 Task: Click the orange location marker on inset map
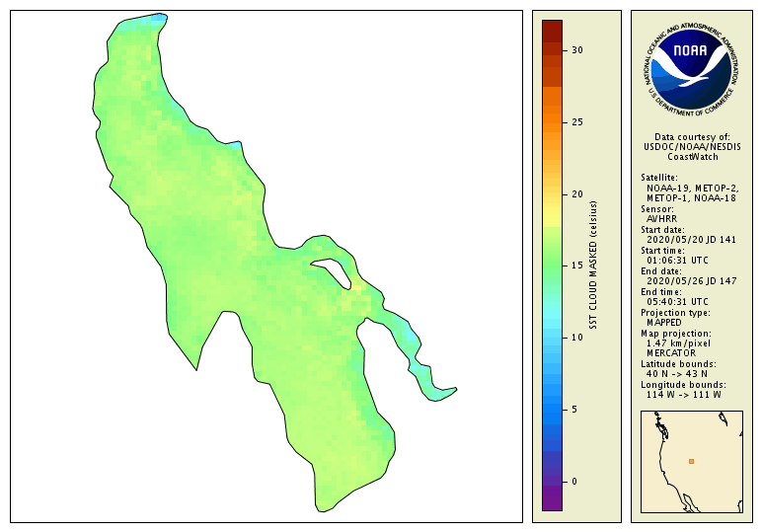coord(691,462)
